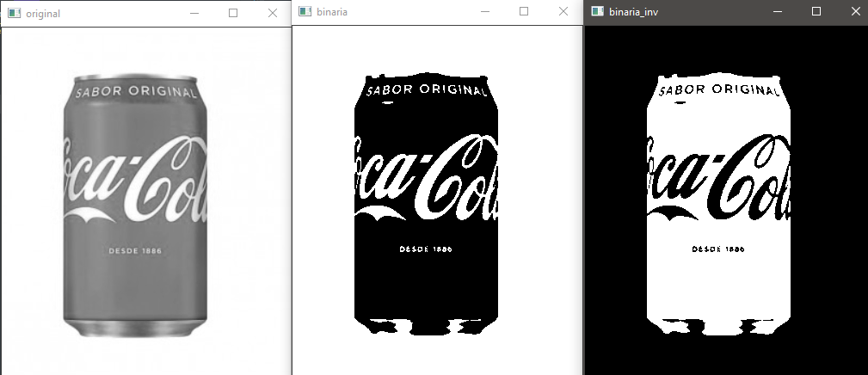Maximize the original window
The image size is (868, 375).
pyautogui.click(x=233, y=13)
